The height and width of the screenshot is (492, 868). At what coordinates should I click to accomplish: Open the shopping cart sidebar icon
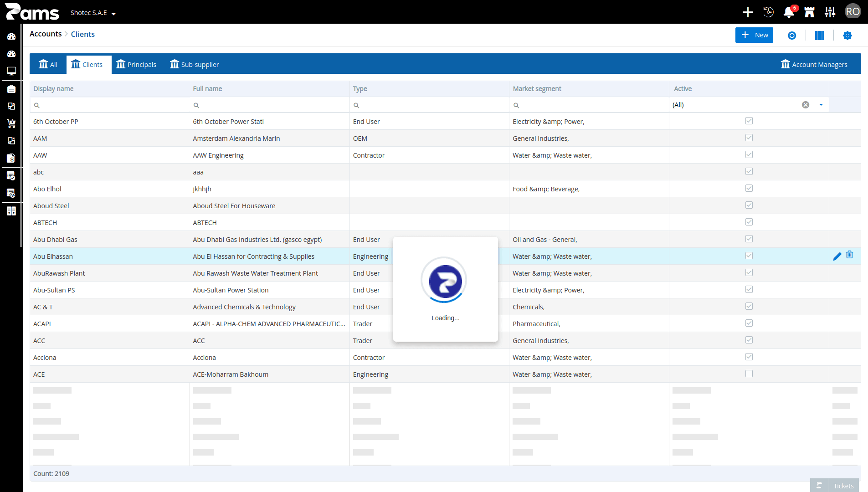[11, 123]
